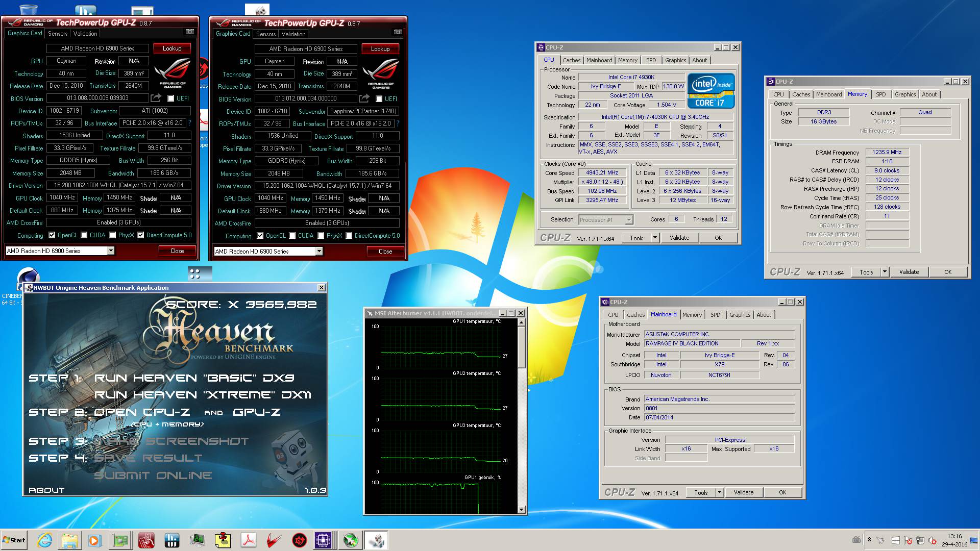980x551 pixels.
Task: Click OK button in CPU-Z Memory window
Action: 948,272
